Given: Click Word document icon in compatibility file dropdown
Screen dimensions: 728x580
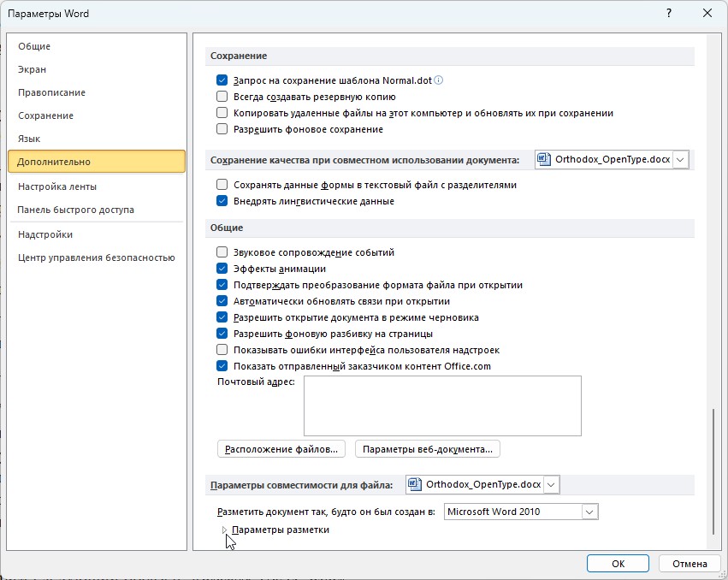Looking at the screenshot, I should point(415,485).
